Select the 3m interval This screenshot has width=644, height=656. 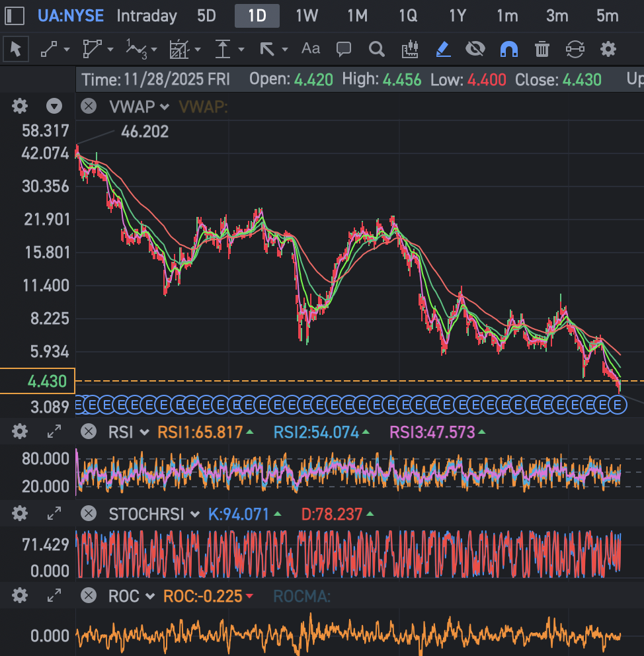pos(557,16)
